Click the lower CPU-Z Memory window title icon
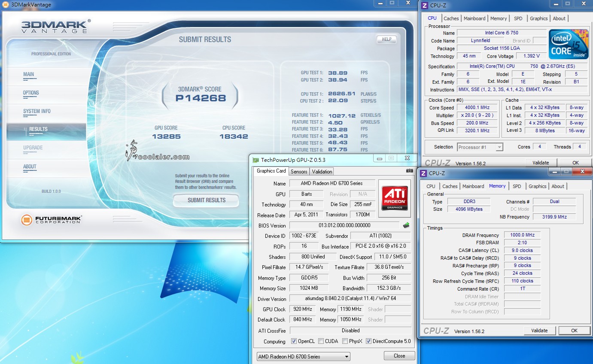The height and width of the screenshot is (364, 593). click(x=423, y=173)
